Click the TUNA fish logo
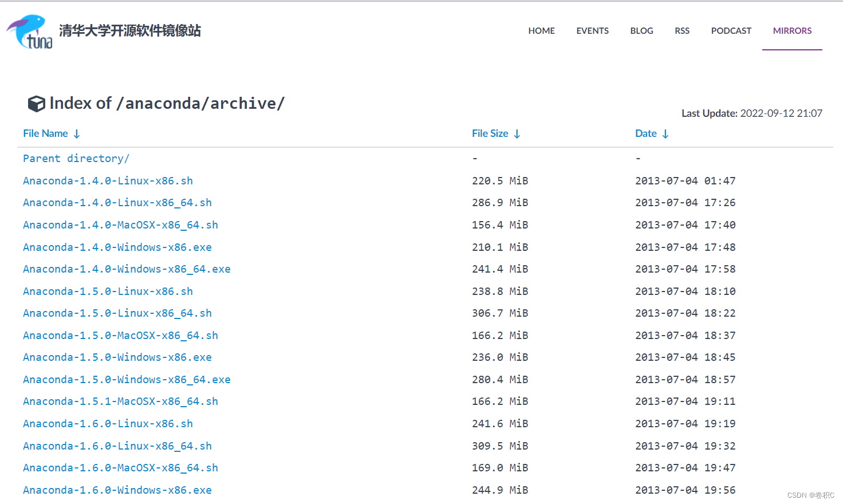Image resolution: width=843 pixels, height=504 pixels. pos(30,32)
